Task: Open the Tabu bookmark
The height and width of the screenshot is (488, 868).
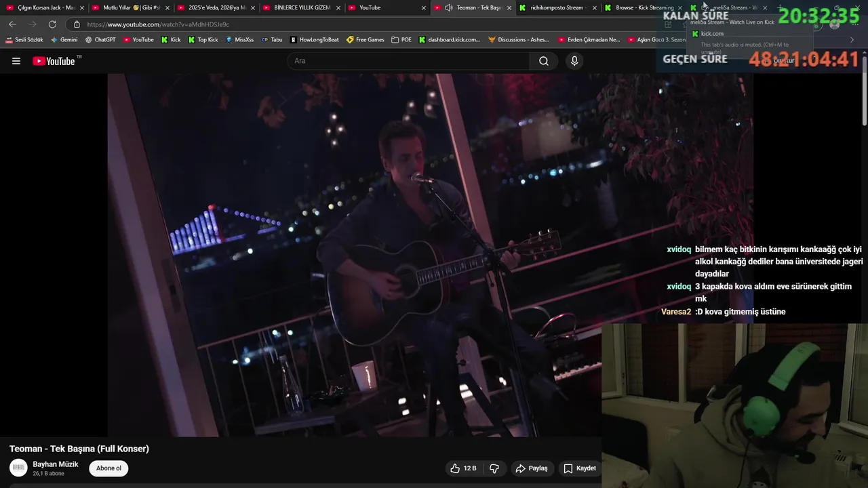Action: [x=272, y=40]
